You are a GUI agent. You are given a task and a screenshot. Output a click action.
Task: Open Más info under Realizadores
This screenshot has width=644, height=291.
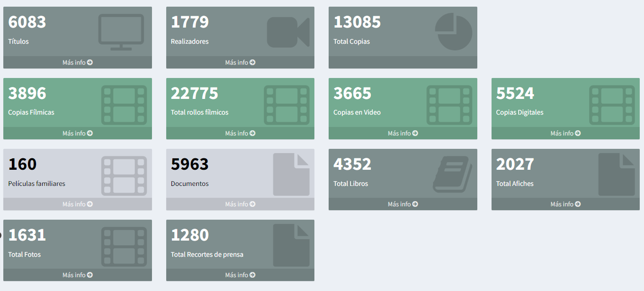240,62
